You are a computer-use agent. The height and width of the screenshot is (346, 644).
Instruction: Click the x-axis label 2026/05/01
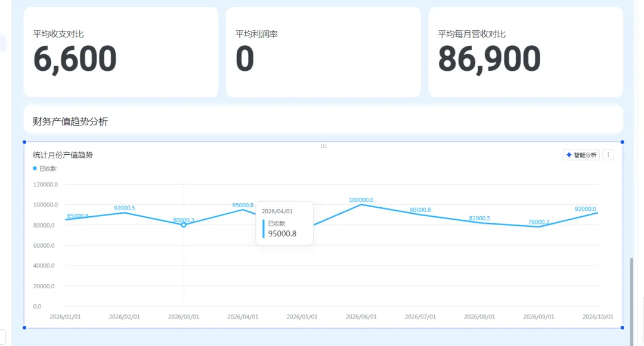(x=302, y=317)
